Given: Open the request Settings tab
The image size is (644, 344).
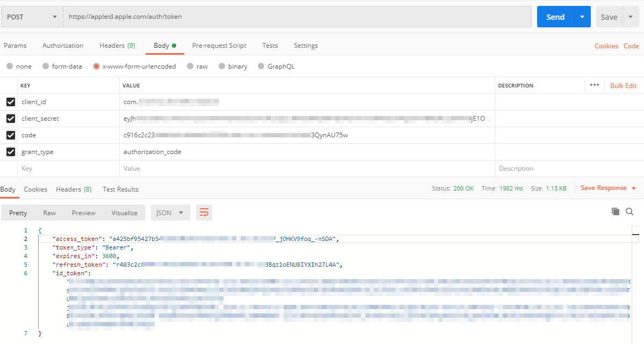Looking at the screenshot, I should [x=306, y=46].
